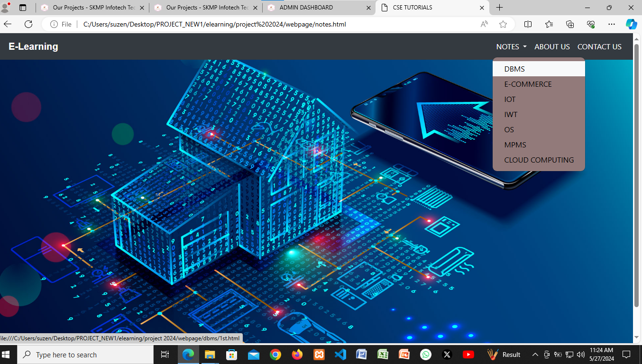Click the E-Learning brand logo text

(x=33, y=46)
